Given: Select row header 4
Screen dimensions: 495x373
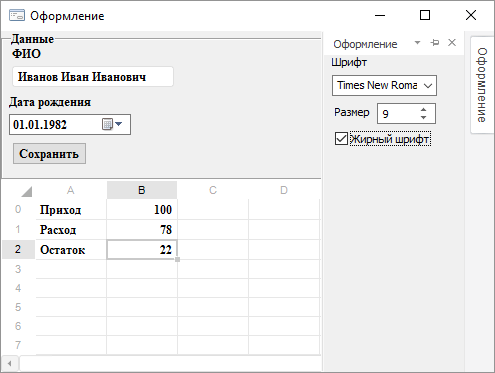Looking at the screenshot, I should (x=18, y=288).
